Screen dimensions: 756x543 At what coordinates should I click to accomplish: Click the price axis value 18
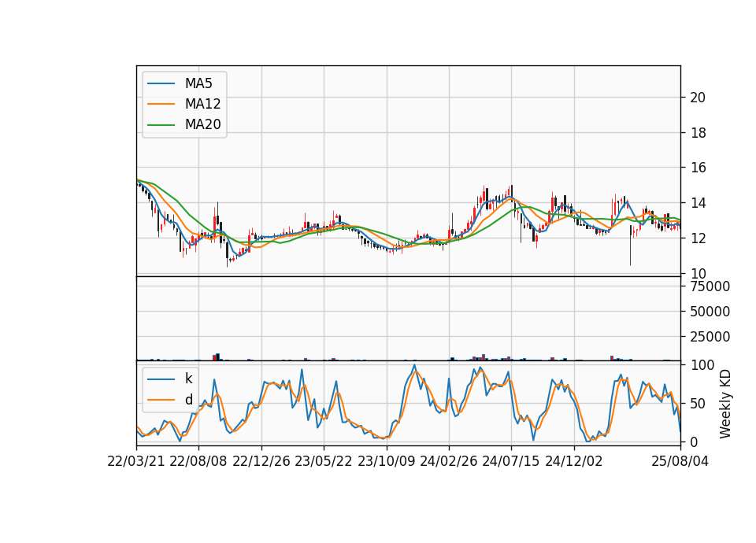tap(698, 133)
